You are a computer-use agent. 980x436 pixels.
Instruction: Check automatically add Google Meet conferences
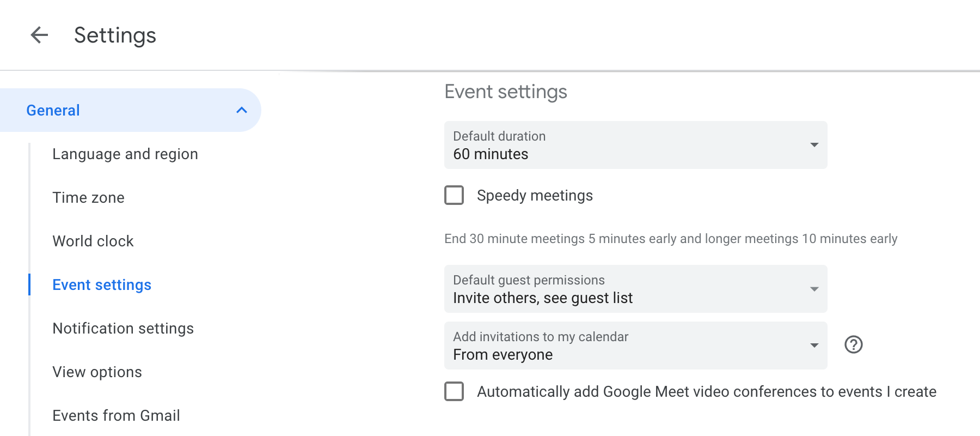pyautogui.click(x=454, y=391)
